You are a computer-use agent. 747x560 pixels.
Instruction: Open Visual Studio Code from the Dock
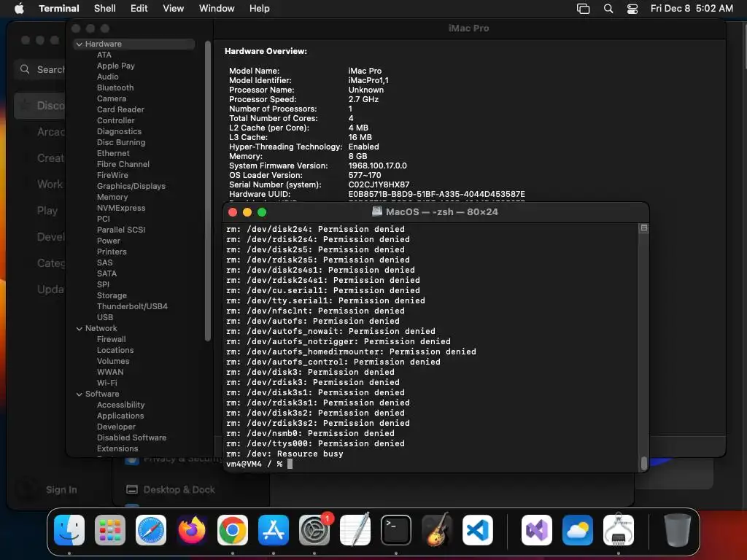[x=478, y=530]
